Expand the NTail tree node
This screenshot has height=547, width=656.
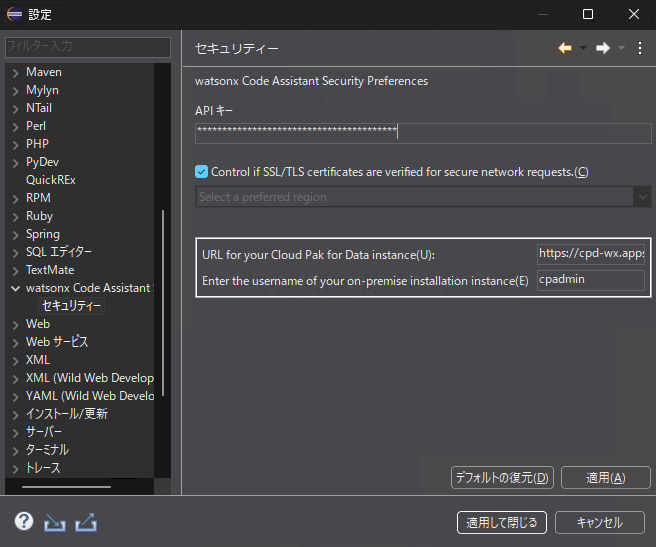15,109
